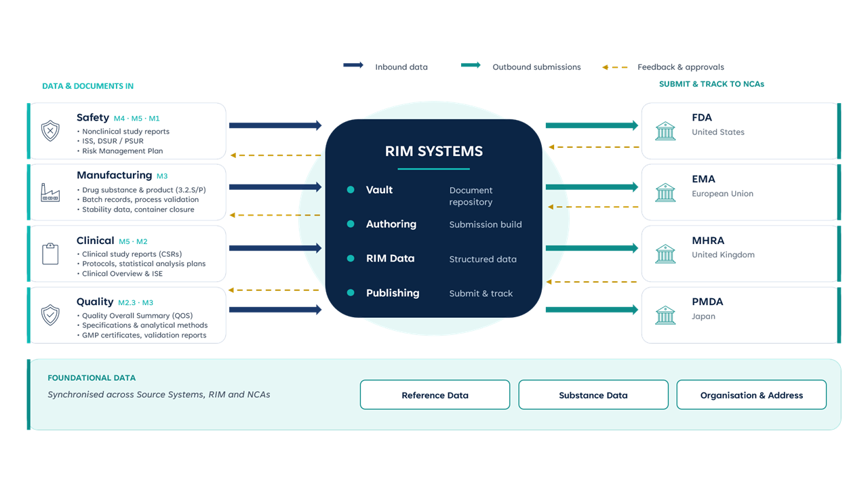Click the RIM Data label
868x488 pixels.
390,258
